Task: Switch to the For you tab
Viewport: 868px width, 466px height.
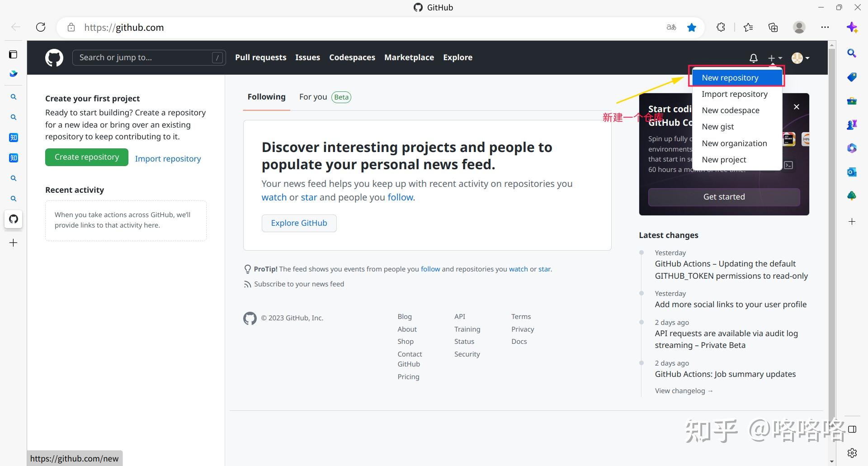Action: 313,96
